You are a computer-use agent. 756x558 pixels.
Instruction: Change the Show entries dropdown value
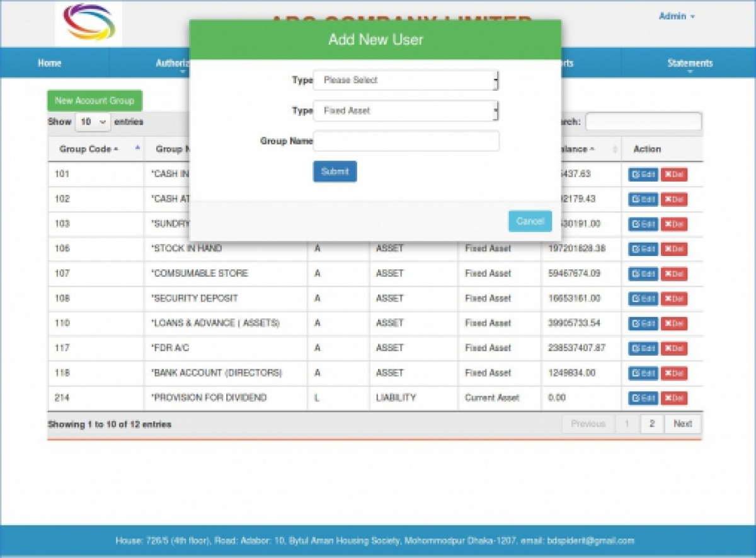coord(93,122)
